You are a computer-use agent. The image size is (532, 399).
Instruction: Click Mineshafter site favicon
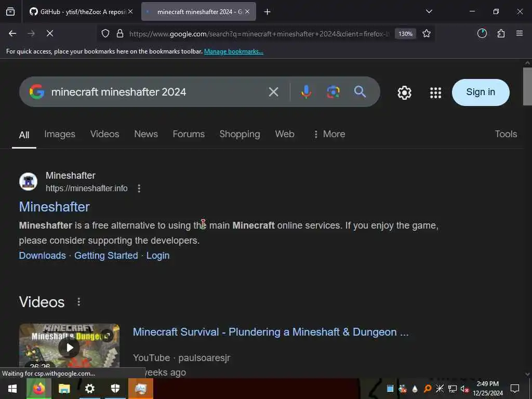coord(28,181)
